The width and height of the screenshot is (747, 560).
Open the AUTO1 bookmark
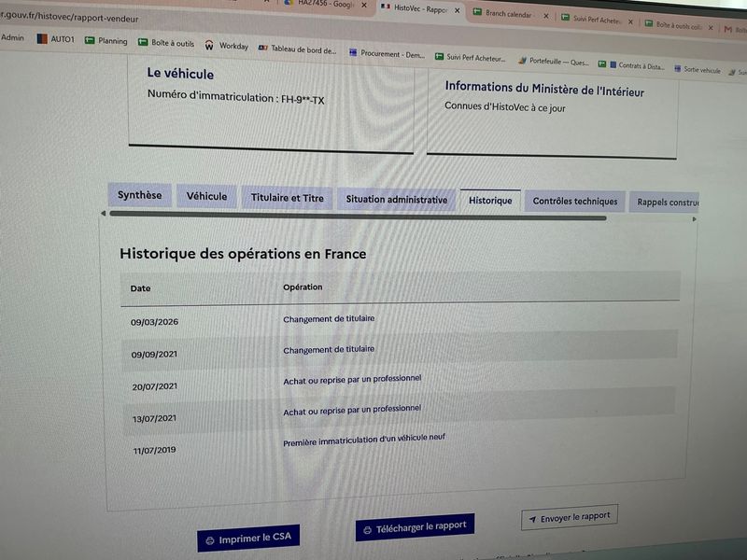point(56,39)
